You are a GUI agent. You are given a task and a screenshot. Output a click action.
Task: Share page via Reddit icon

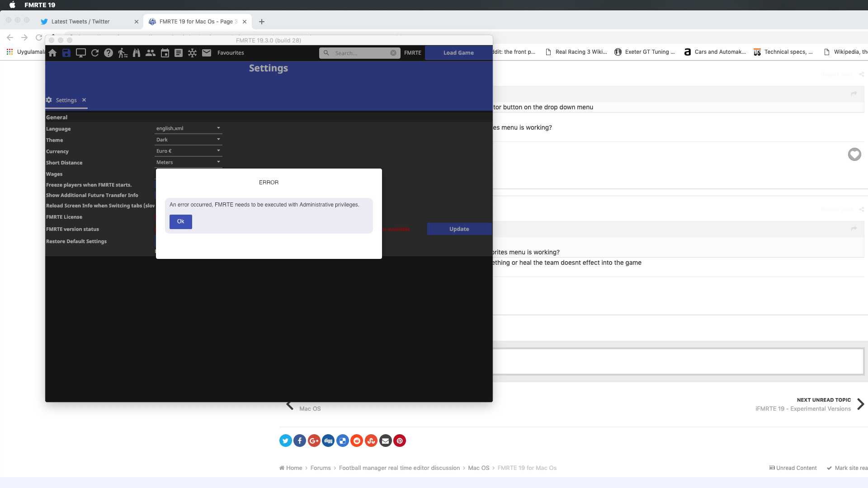pyautogui.click(x=357, y=441)
